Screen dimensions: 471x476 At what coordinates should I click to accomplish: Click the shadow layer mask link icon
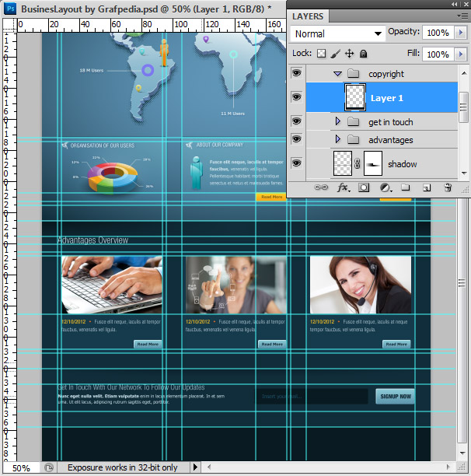[358, 163]
